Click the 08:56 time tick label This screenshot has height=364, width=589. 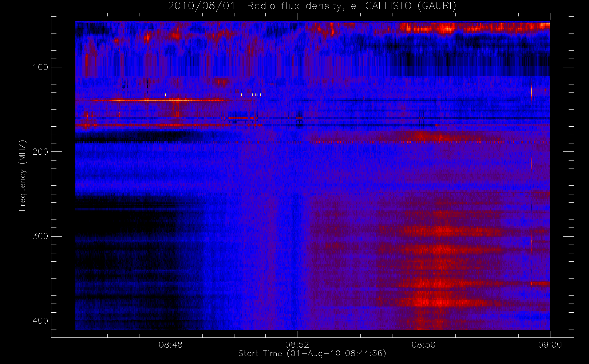pyautogui.click(x=423, y=344)
